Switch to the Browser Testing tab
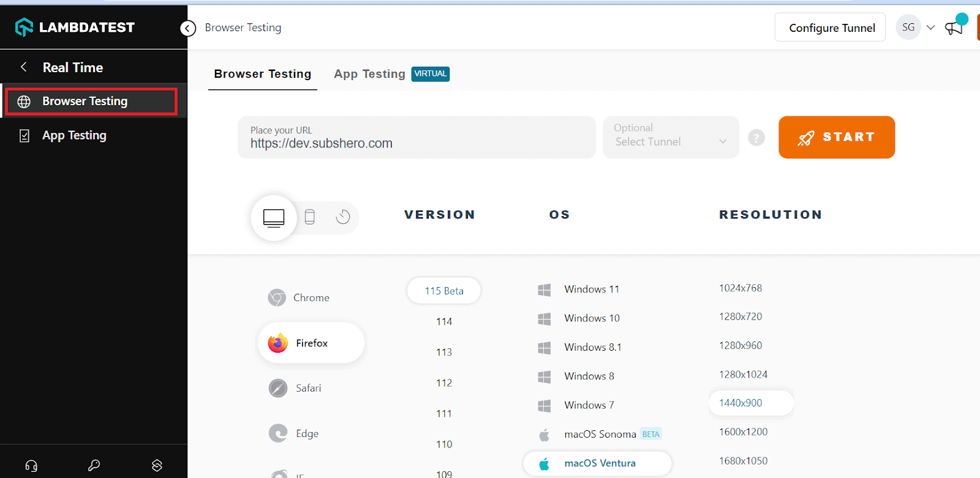Image resolution: width=980 pixels, height=478 pixels. click(263, 74)
